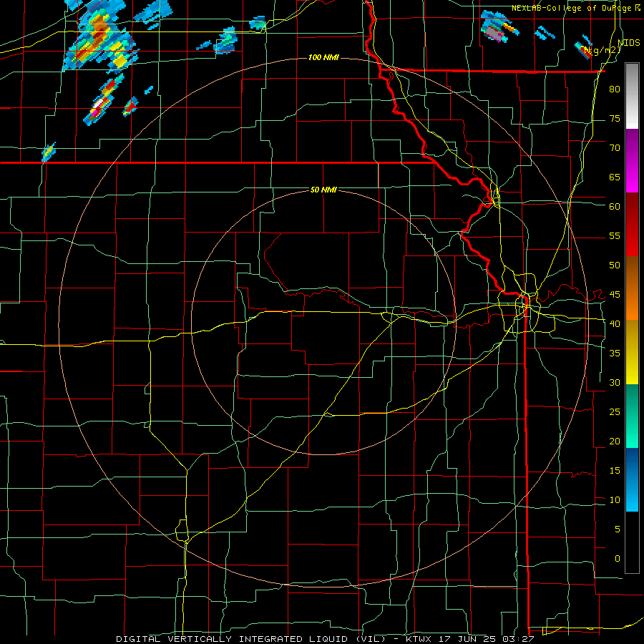
Task: Click legend value 80
Action: point(615,89)
